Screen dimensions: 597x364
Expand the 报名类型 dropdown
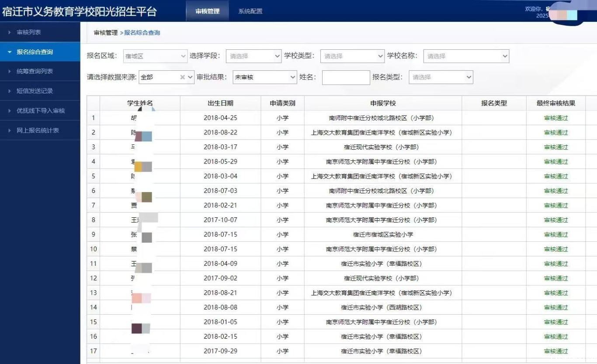[441, 77]
